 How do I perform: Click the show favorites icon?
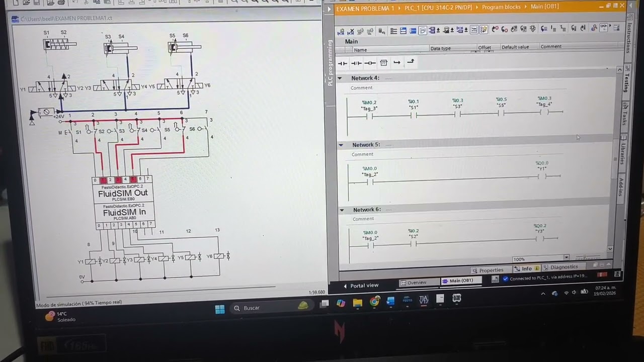pyautogui.click(x=484, y=30)
